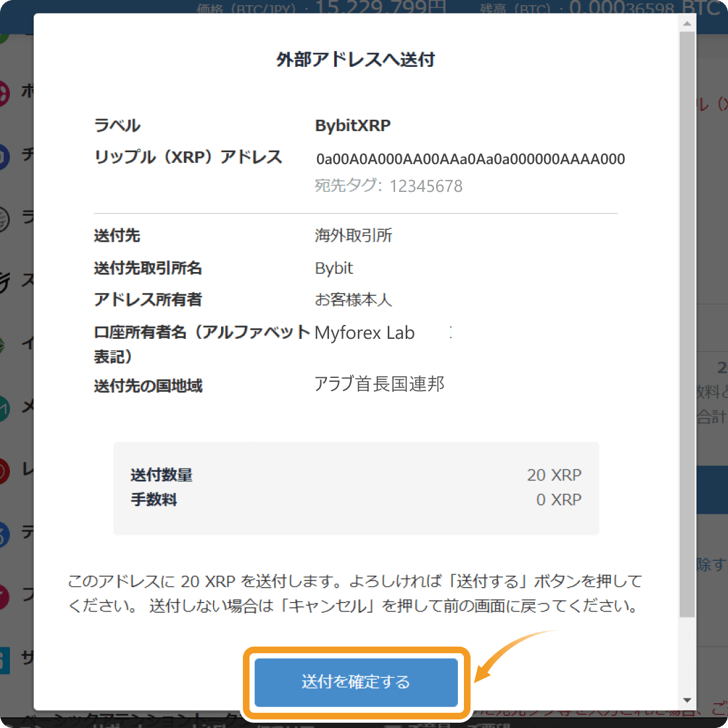Image resolution: width=728 pixels, height=728 pixels.
Task: Click the send amount 20 XRP
Action: point(554,475)
